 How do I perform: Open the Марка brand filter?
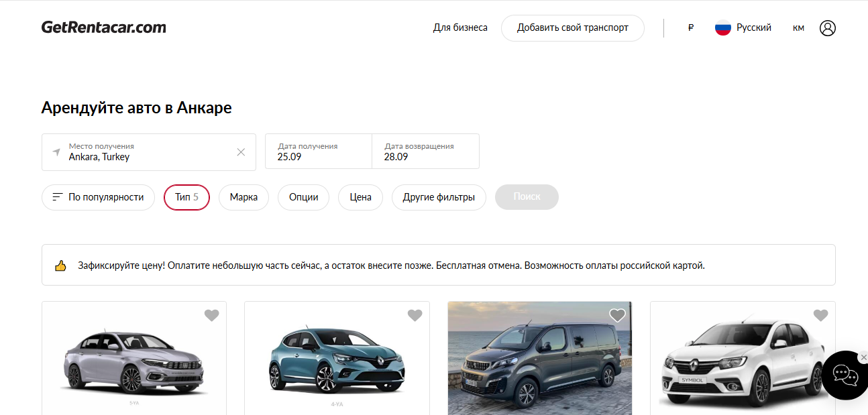(x=243, y=197)
